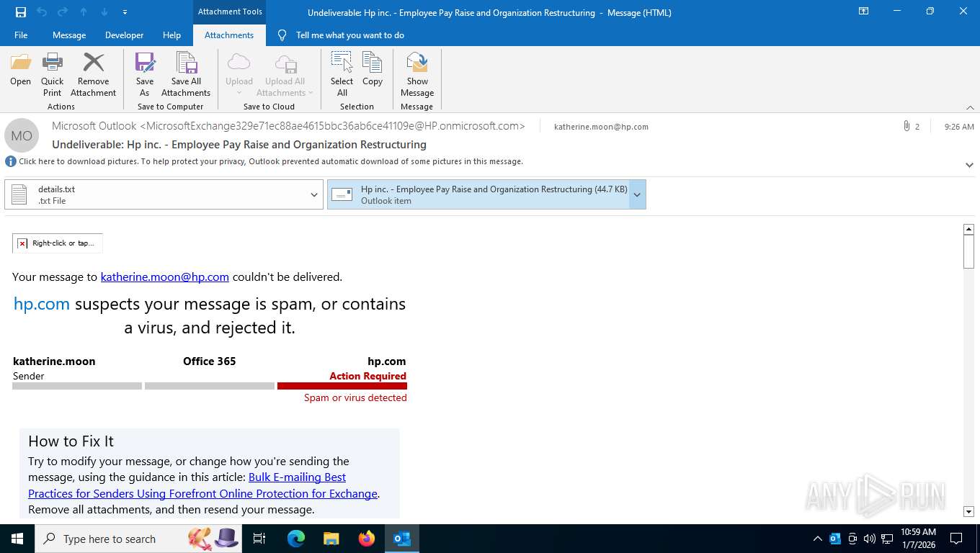Click the hp.com link in heading
This screenshot has width=980, height=553.
coord(42,304)
